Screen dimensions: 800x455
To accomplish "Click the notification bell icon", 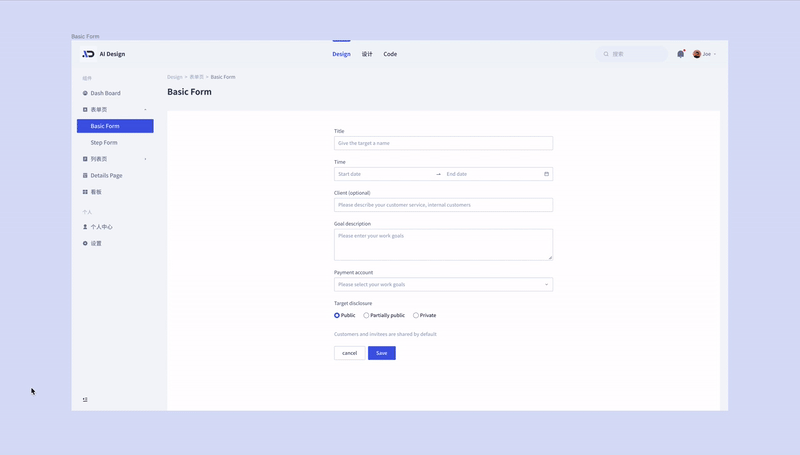I will pos(681,54).
